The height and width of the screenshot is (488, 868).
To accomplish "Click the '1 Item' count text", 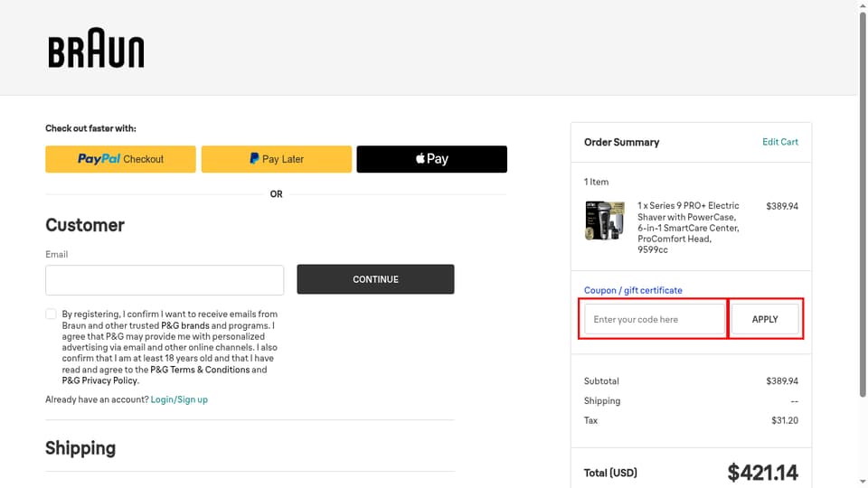I will click(596, 182).
